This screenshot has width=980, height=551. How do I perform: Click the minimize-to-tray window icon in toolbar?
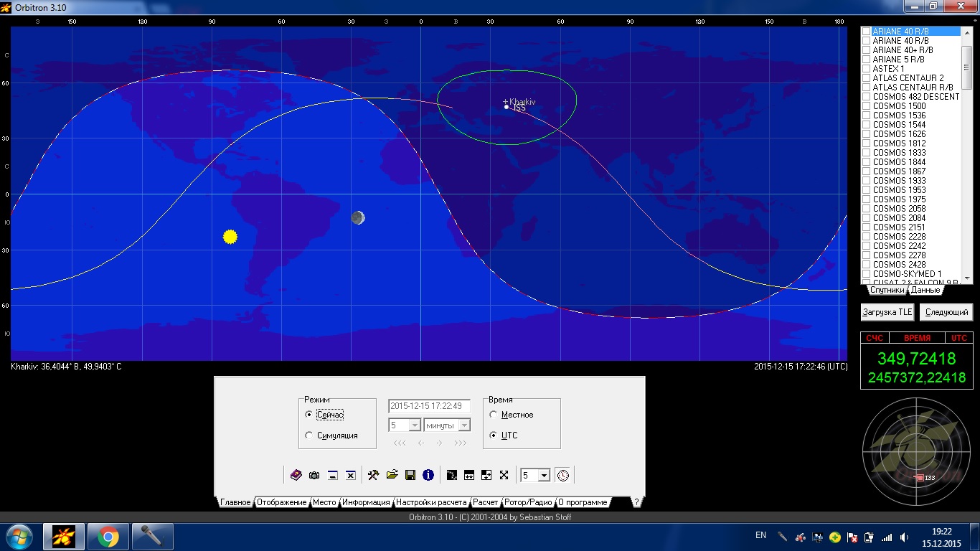pos(333,475)
